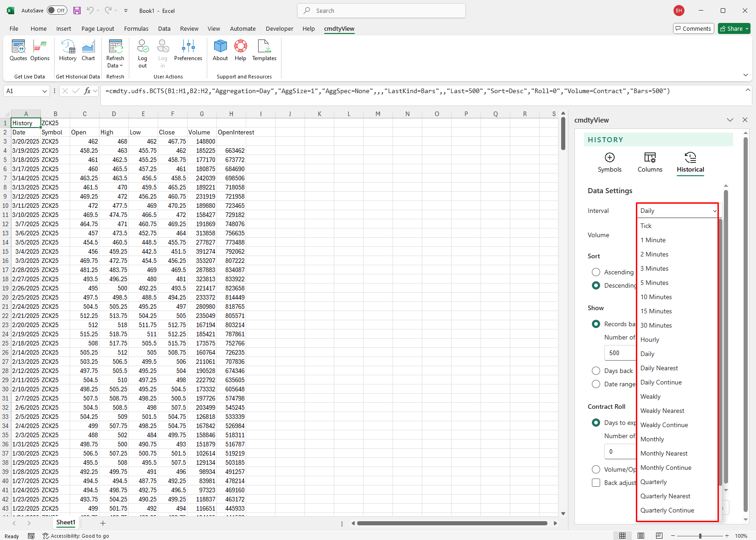Switch to Page Layout view in status bar
The image size is (756, 540).
pos(641,536)
